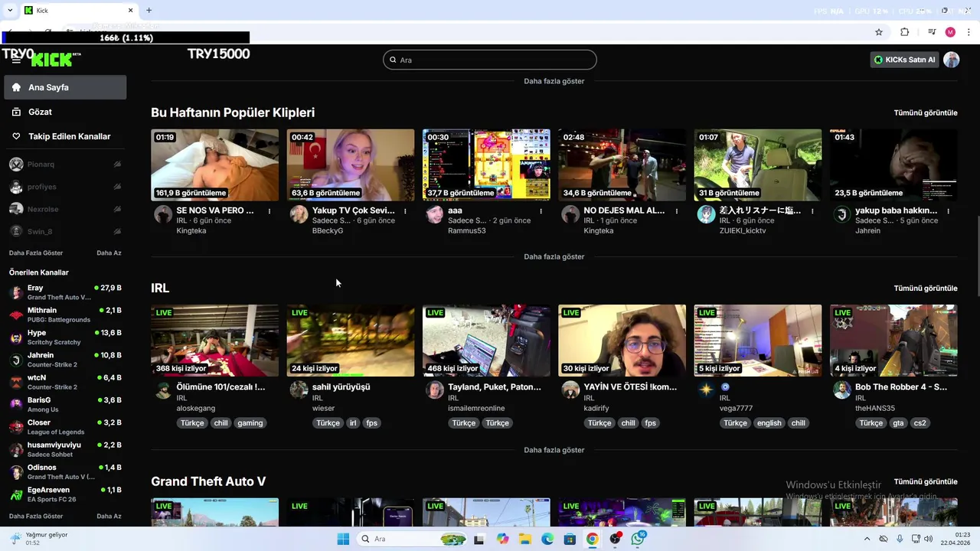The width and height of the screenshot is (980, 551).
Task: Open Takip Edilen Kanallar in the sidebar
Action: (x=65, y=136)
